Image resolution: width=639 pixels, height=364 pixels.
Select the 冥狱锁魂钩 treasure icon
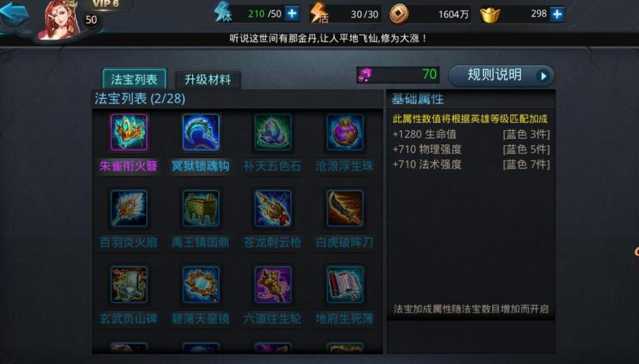pos(201,132)
